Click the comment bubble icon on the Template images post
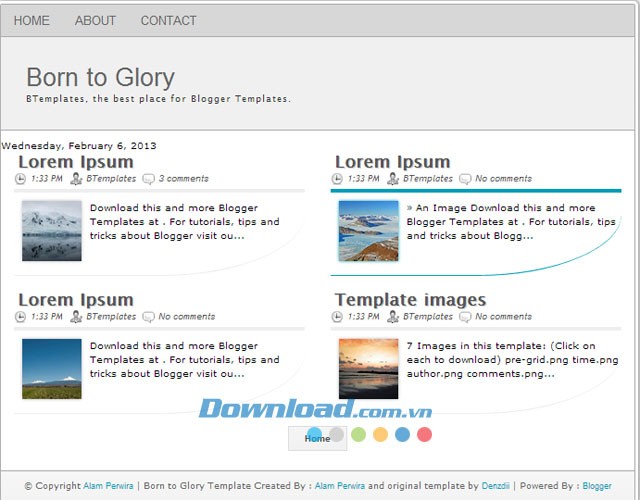Viewport: 640px width, 500px height. (x=465, y=317)
